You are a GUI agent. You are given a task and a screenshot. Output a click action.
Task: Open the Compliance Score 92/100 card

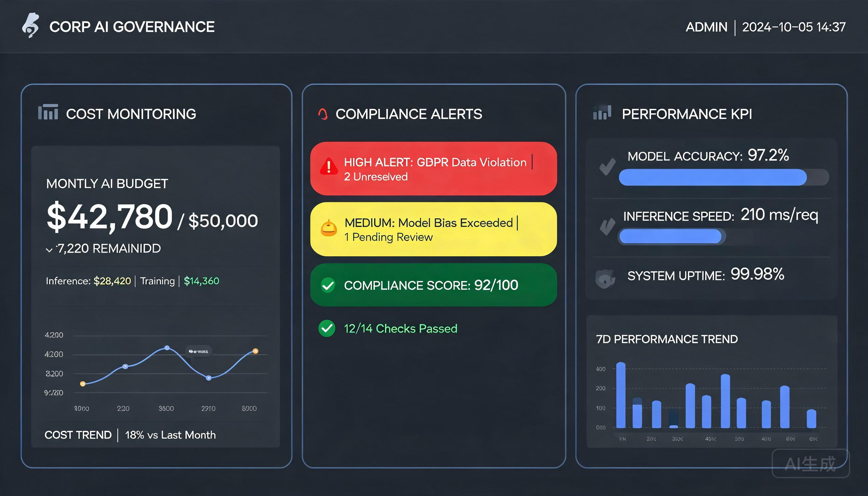tap(433, 285)
